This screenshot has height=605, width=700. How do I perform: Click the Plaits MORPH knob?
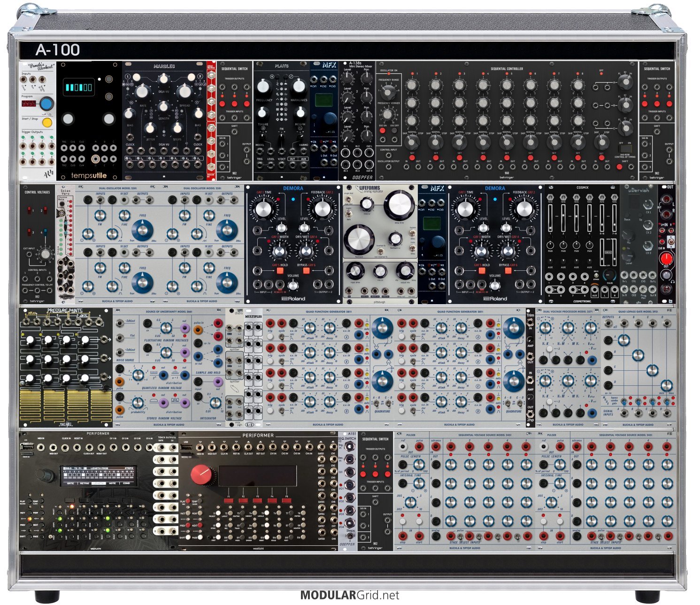coord(300,113)
